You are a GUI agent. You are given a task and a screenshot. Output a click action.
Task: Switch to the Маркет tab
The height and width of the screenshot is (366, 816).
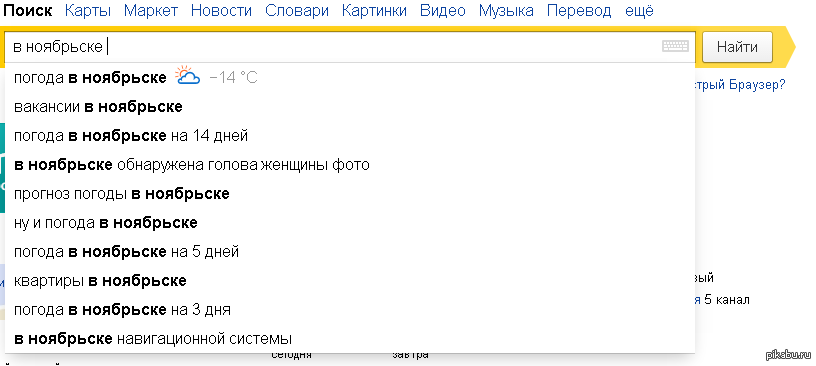coord(151,10)
